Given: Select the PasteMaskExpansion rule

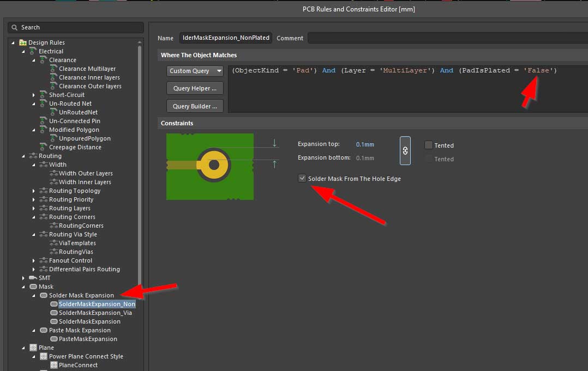Looking at the screenshot, I should click(87, 339).
